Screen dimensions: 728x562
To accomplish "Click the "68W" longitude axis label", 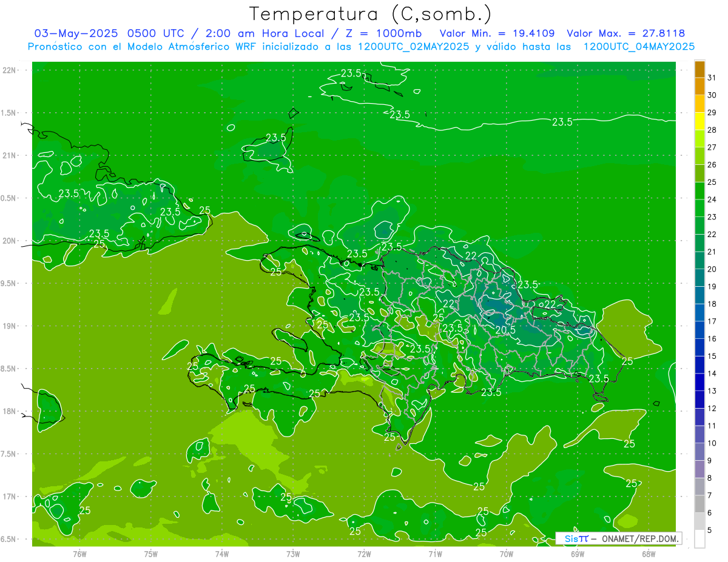I will (x=649, y=554).
